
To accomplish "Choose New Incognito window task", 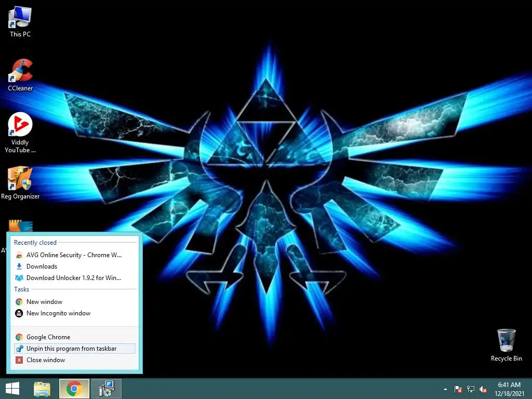I will (x=75, y=313).
